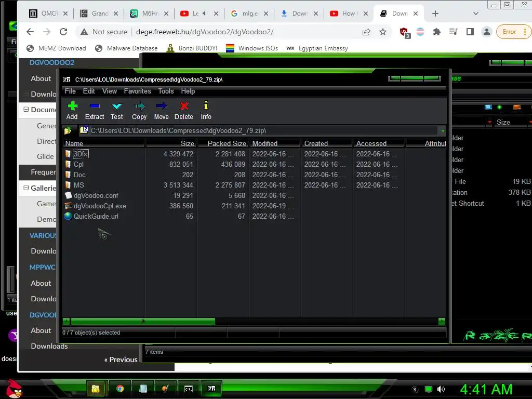Open the file explorer taskbar icon
Image resolution: width=532 pixels, height=399 pixels.
[96, 389]
